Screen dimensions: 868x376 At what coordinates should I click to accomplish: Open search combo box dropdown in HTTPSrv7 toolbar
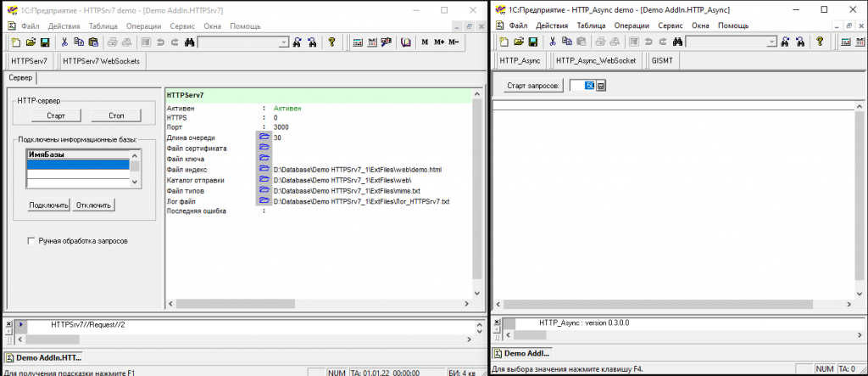pyautogui.click(x=284, y=42)
